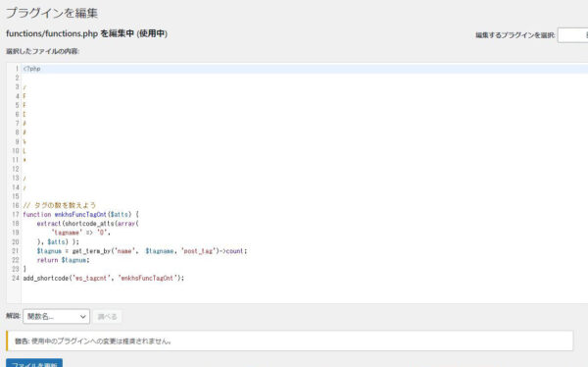Click the warning notice about active plugins

click(289, 341)
